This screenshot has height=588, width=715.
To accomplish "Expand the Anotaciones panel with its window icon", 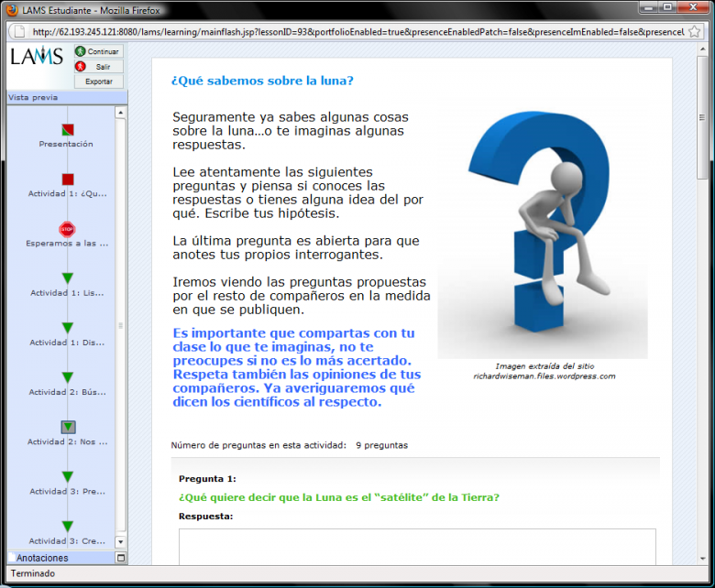I will pyautogui.click(x=121, y=558).
